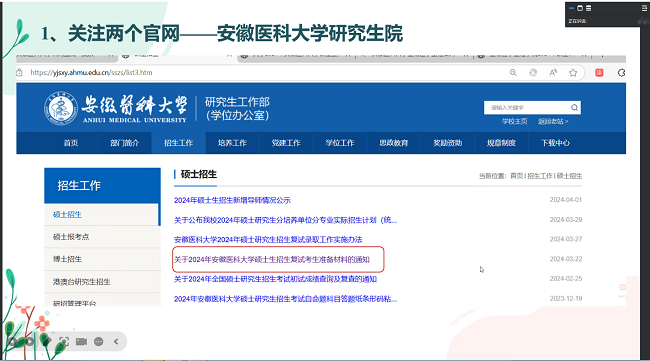Open 初试成绩查询及复查的通知 link

pyautogui.click(x=275, y=279)
